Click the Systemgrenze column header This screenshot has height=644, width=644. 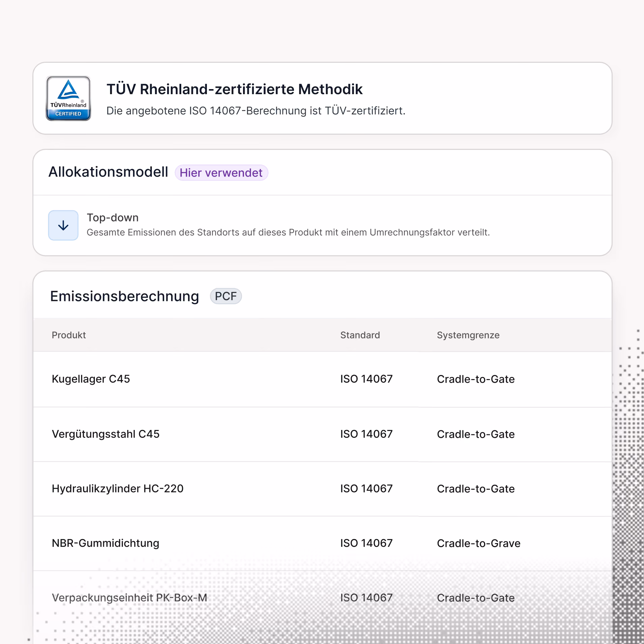click(x=468, y=335)
